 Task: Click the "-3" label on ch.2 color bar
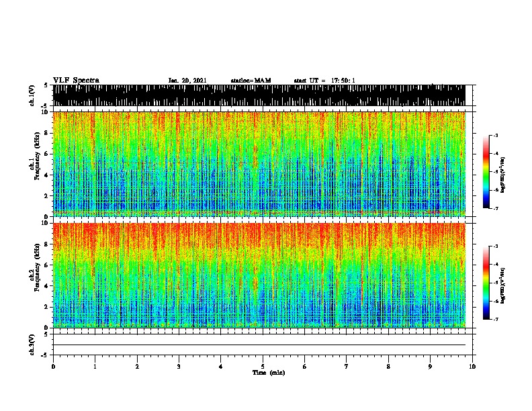click(495, 246)
